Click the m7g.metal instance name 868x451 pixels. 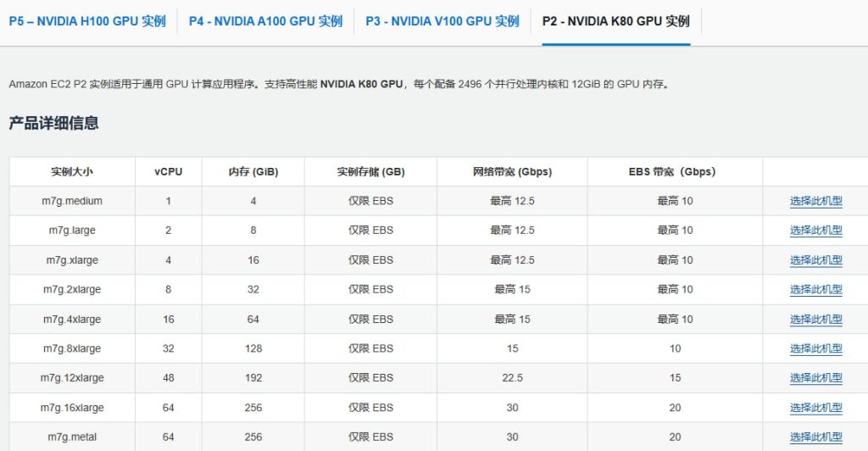(72, 437)
